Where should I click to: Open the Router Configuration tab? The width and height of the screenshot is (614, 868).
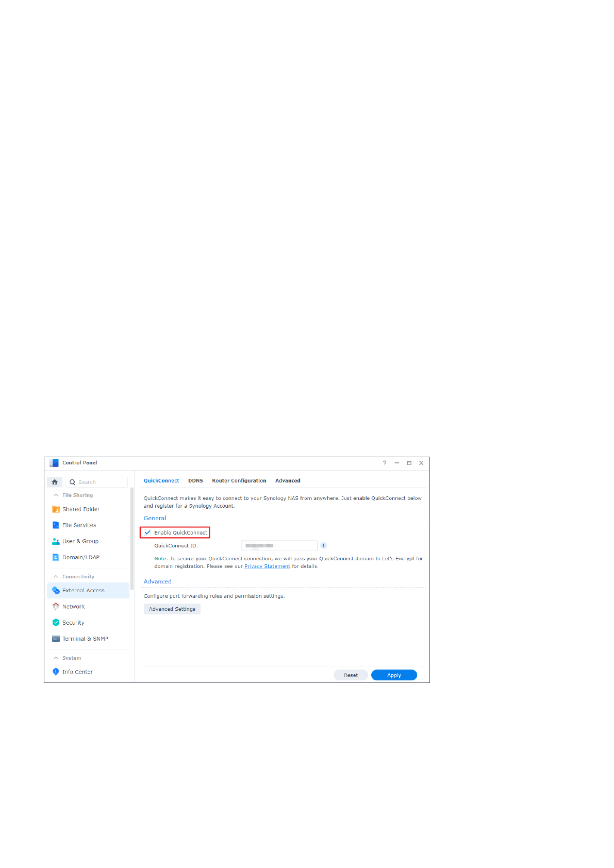239,481
